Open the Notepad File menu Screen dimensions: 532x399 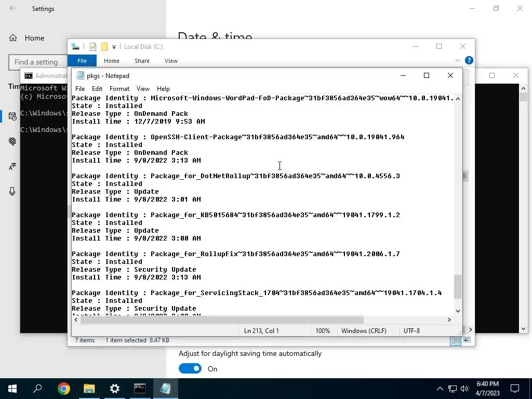pyautogui.click(x=80, y=88)
